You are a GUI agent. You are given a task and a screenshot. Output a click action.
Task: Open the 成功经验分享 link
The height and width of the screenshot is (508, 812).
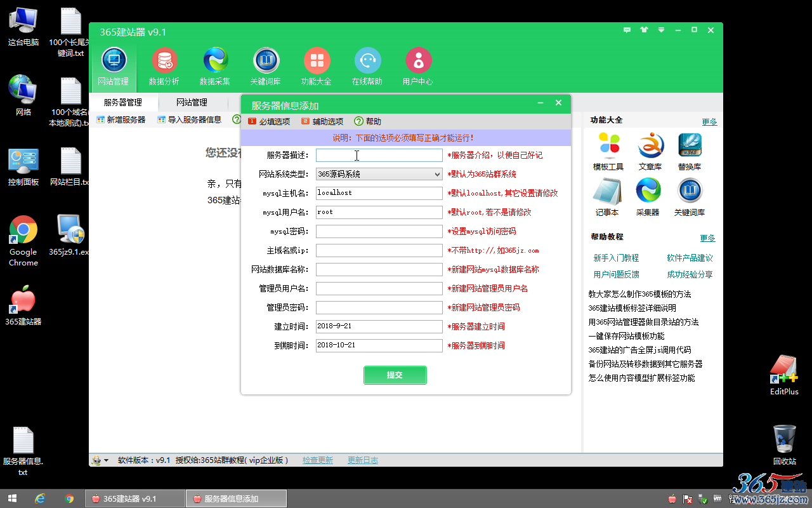690,274
